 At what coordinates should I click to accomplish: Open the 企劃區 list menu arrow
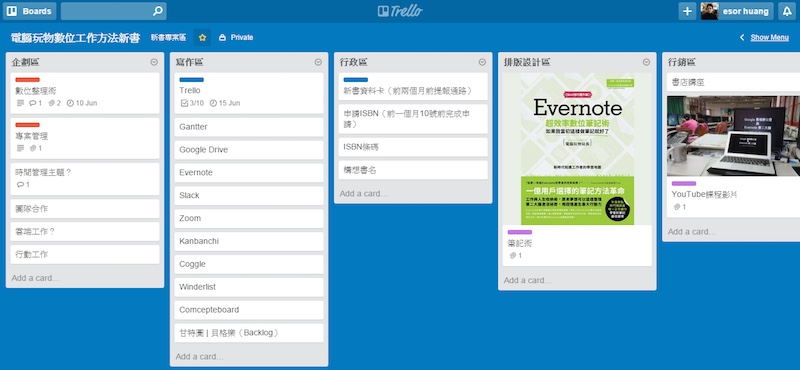(x=154, y=62)
